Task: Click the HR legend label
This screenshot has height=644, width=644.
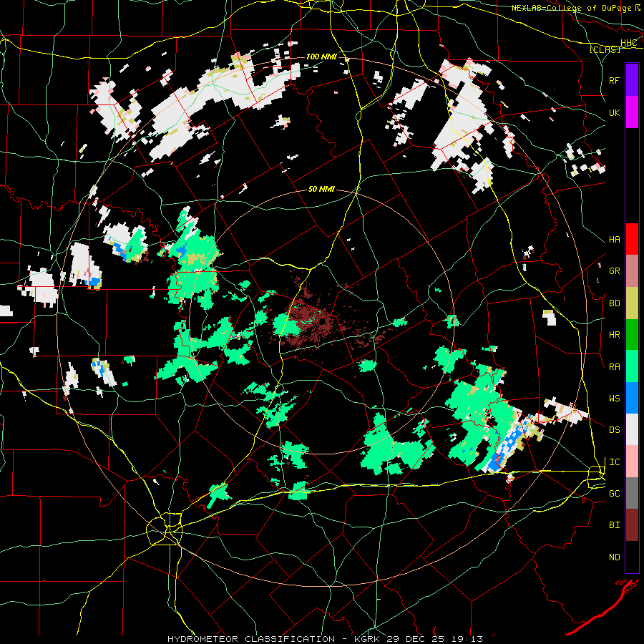Action: (x=614, y=335)
